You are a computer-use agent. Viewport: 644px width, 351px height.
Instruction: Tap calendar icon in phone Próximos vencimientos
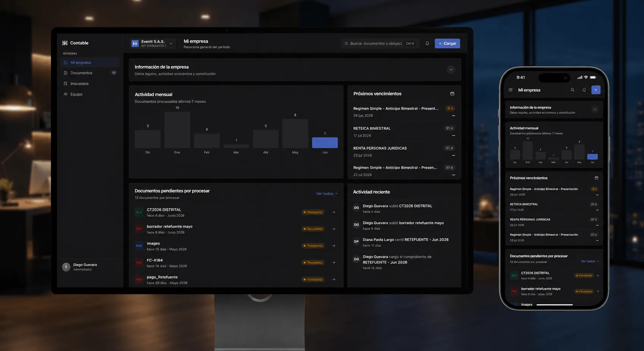pyautogui.click(x=596, y=178)
